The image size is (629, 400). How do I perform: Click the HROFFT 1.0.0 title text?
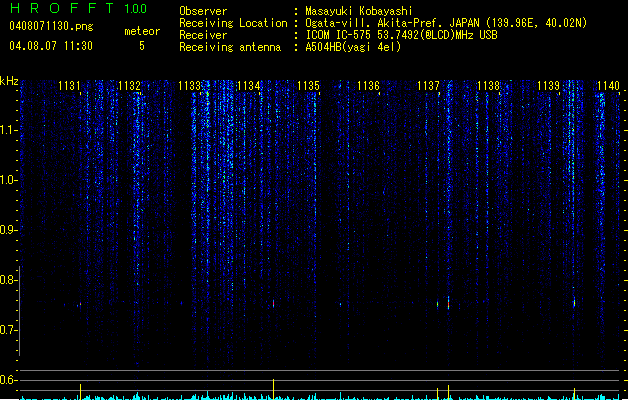(79, 8)
